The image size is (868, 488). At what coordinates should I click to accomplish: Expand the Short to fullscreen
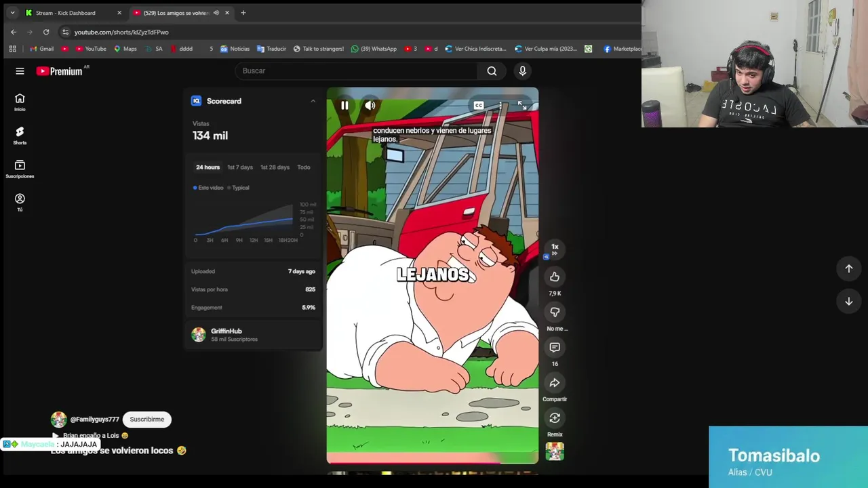[x=522, y=105]
